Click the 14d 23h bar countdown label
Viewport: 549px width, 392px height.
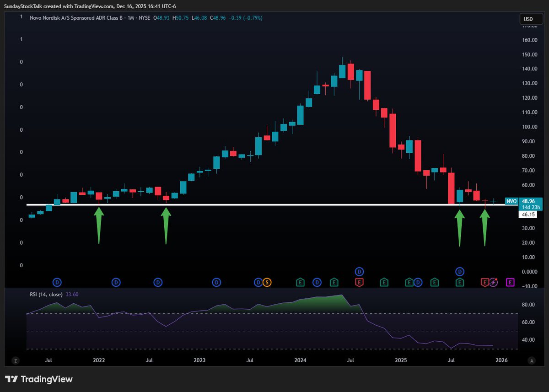(x=531, y=207)
